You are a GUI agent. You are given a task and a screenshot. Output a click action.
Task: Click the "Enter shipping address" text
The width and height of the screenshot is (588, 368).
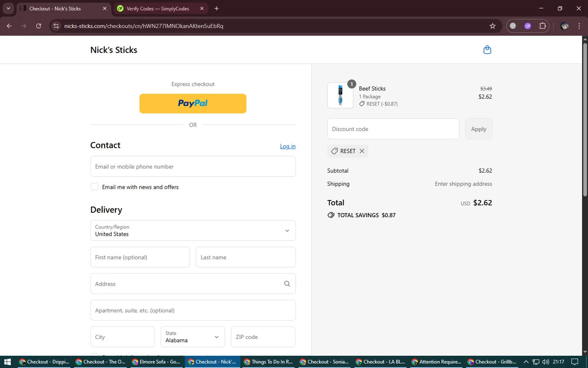[463, 184]
